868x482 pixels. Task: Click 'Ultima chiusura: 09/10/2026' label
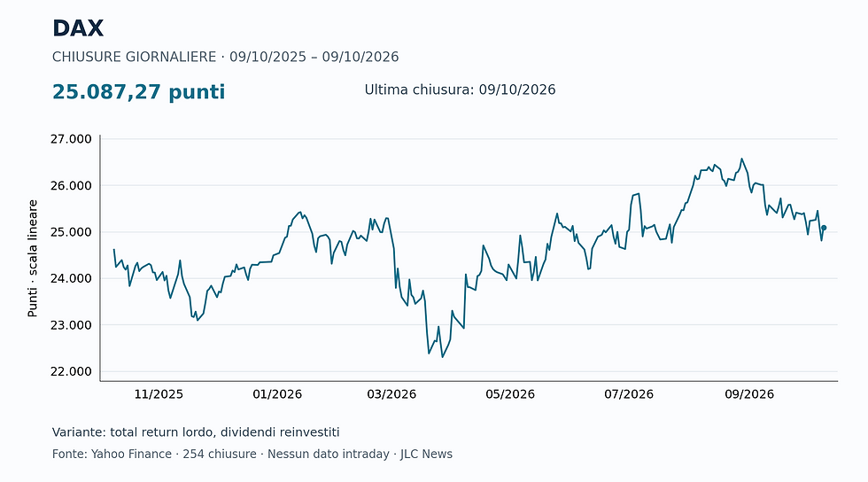[460, 89]
